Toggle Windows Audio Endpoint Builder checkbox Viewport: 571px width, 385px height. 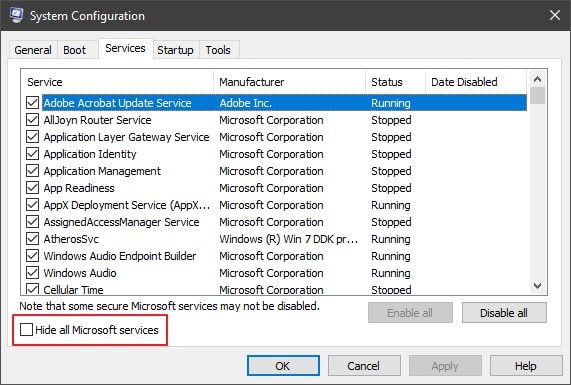pyautogui.click(x=32, y=256)
